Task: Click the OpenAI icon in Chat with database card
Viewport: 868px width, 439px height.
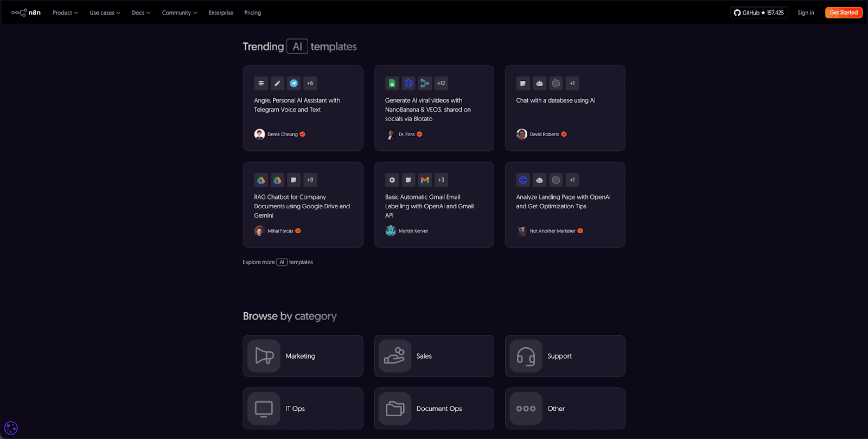Action: 556,83
